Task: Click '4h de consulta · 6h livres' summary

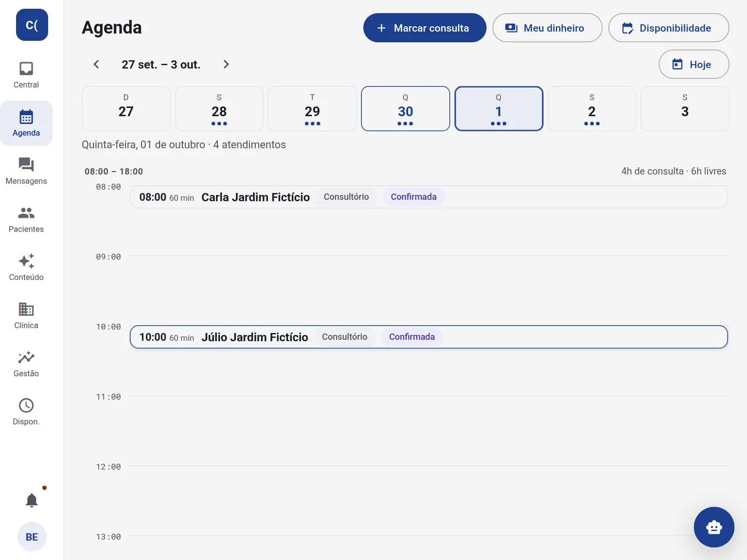Action: coord(674,171)
